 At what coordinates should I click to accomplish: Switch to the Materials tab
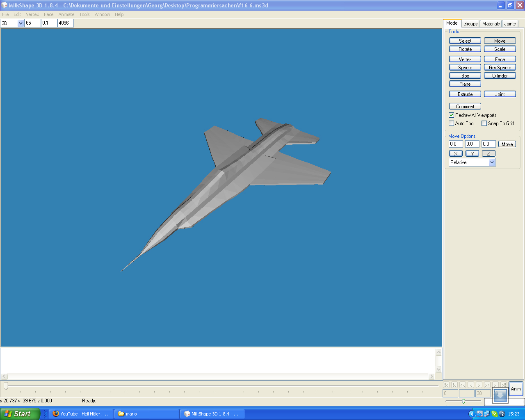tap(491, 24)
